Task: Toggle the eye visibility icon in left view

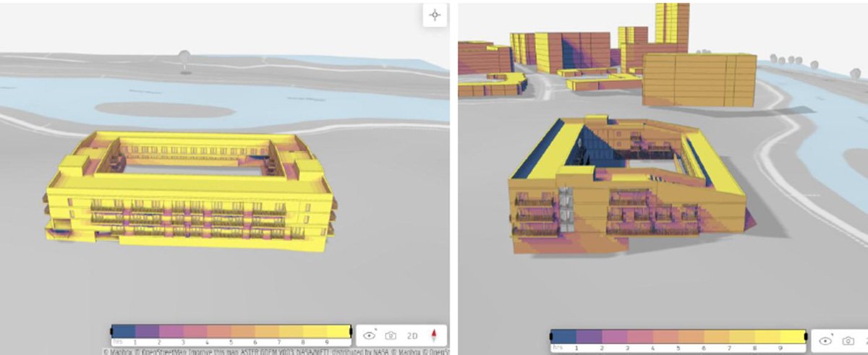Action: click(x=371, y=335)
